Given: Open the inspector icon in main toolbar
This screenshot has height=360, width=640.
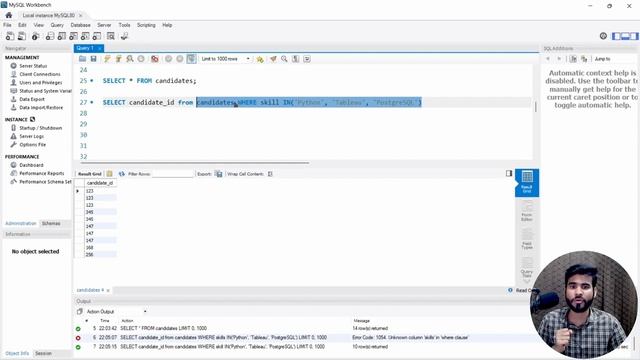Looking at the screenshot, I should tap(36, 36).
